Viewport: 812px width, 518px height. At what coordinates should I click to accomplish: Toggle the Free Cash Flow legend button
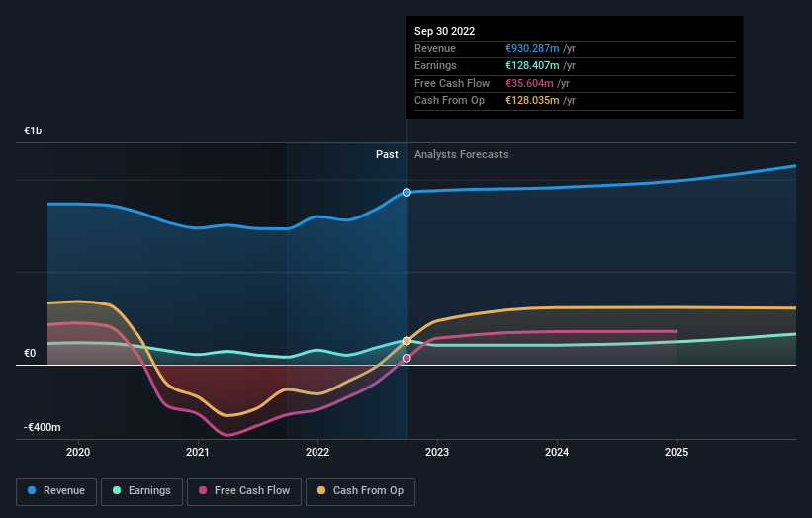coord(244,491)
